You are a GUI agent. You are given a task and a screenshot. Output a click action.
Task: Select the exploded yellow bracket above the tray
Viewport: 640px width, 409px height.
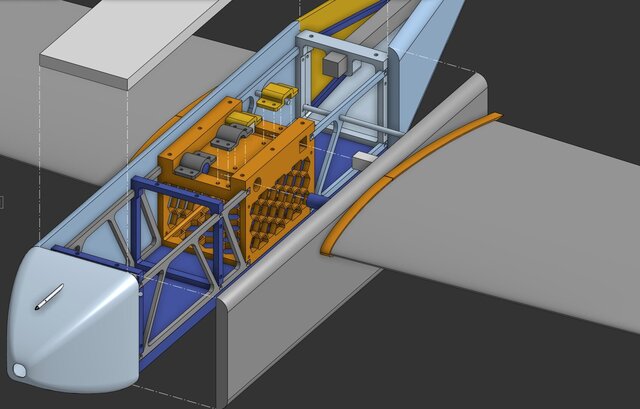[276, 96]
